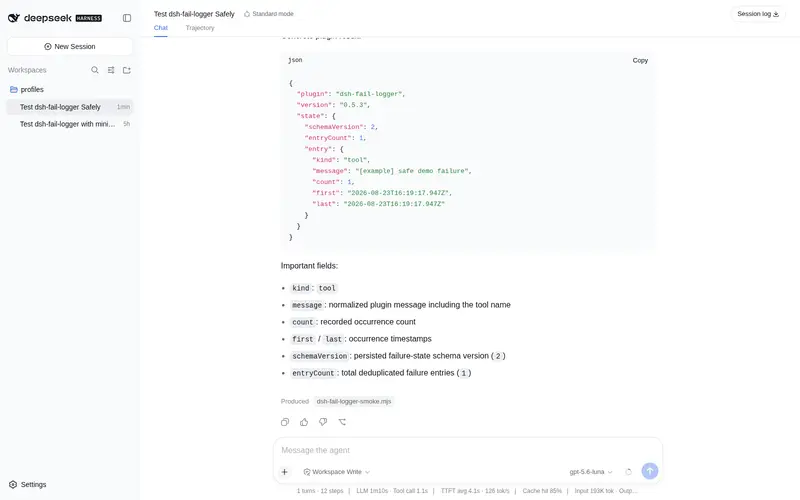
Task: Click the 'count' inline code bullet
Action: click(303, 322)
